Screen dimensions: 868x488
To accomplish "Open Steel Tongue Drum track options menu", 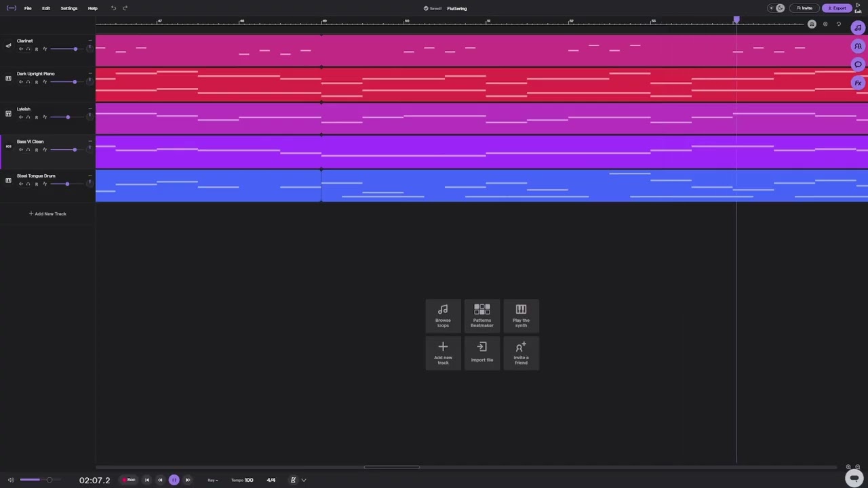I will 90,175.
